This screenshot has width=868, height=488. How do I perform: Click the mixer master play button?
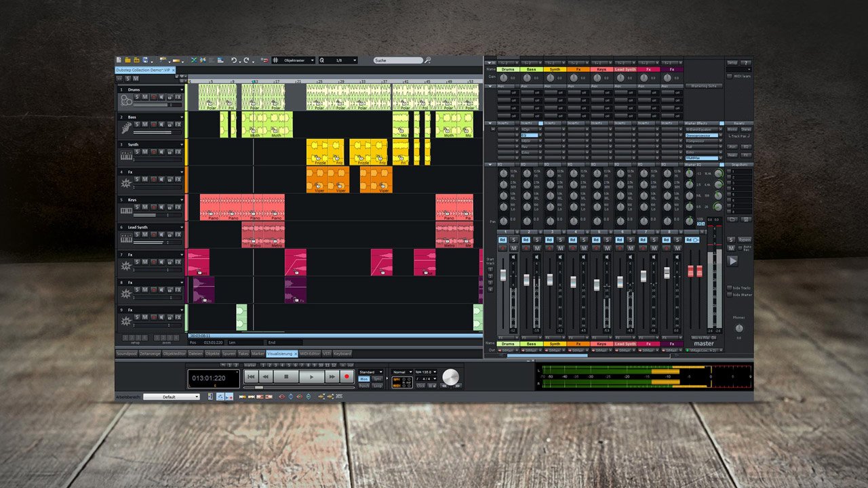coord(732,261)
